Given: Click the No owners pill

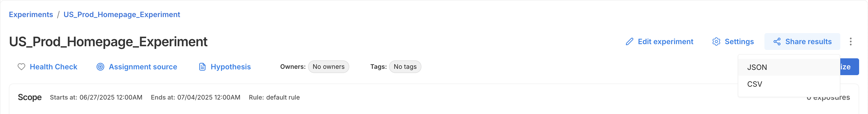Looking at the screenshot, I should click(x=328, y=67).
